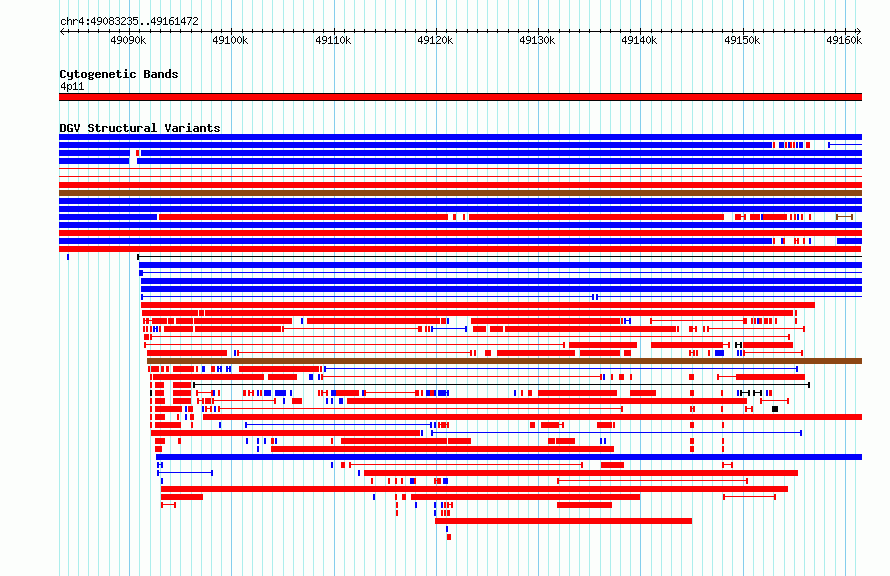This screenshot has width=890, height=576.
Task: Select the DGV Structural Variants track title
Action: (140, 128)
